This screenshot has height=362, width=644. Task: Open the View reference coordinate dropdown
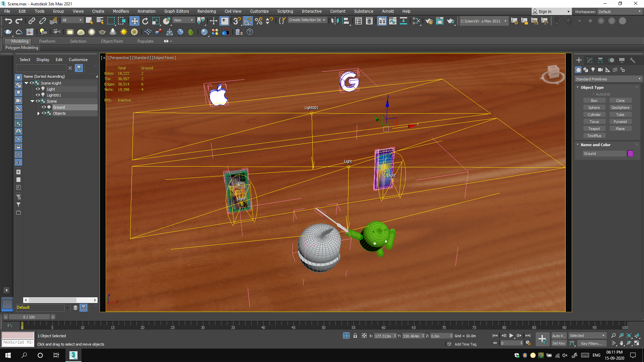coord(183,20)
